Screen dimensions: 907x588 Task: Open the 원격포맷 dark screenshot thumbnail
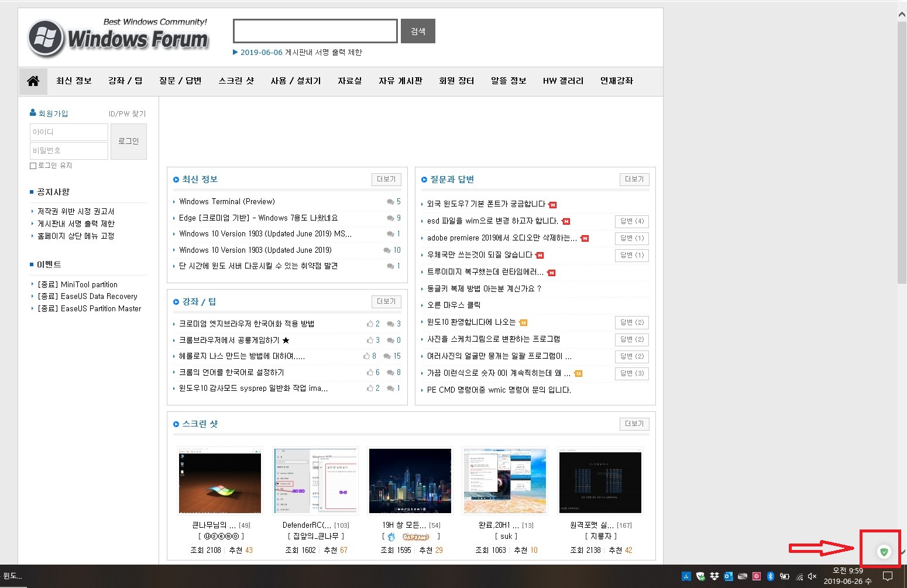(600, 481)
